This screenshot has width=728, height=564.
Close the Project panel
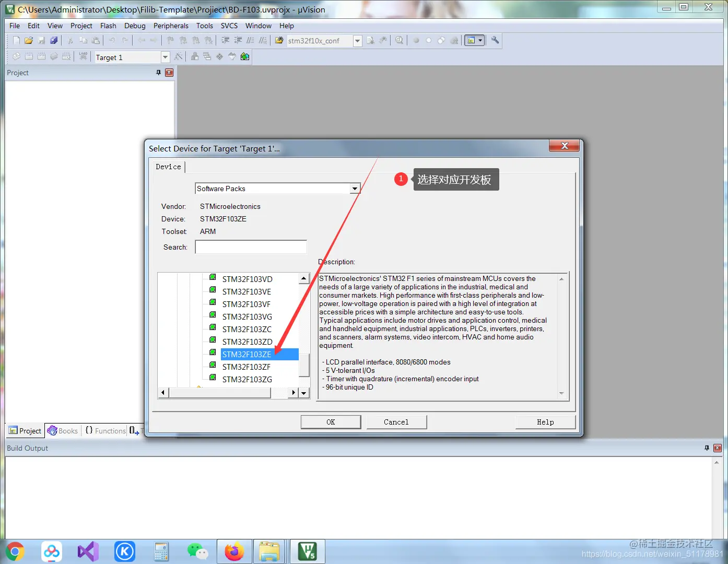pyautogui.click(x=169, y=73)
